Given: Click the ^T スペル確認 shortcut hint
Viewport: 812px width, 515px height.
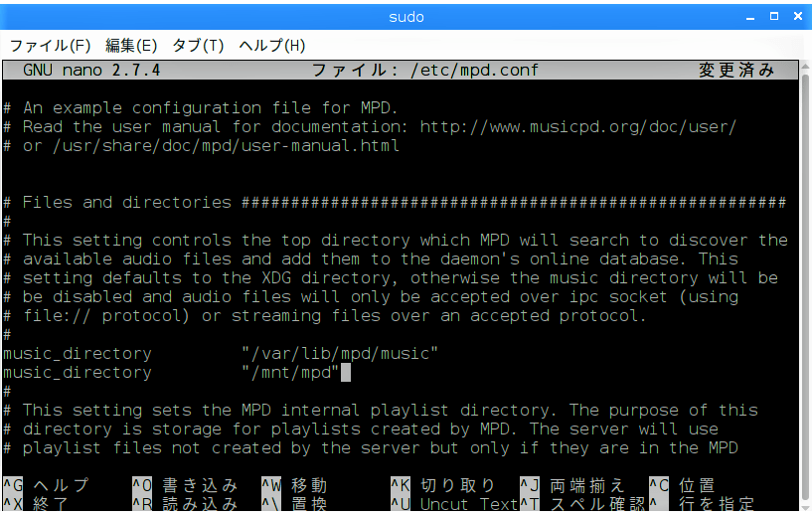Looking at the screenshot, I should pyautogui.click(x=582, y=504).
